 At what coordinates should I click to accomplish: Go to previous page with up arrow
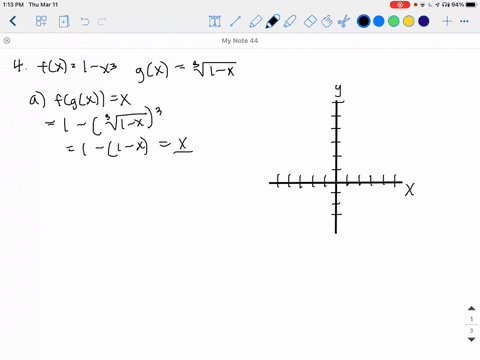471,309
